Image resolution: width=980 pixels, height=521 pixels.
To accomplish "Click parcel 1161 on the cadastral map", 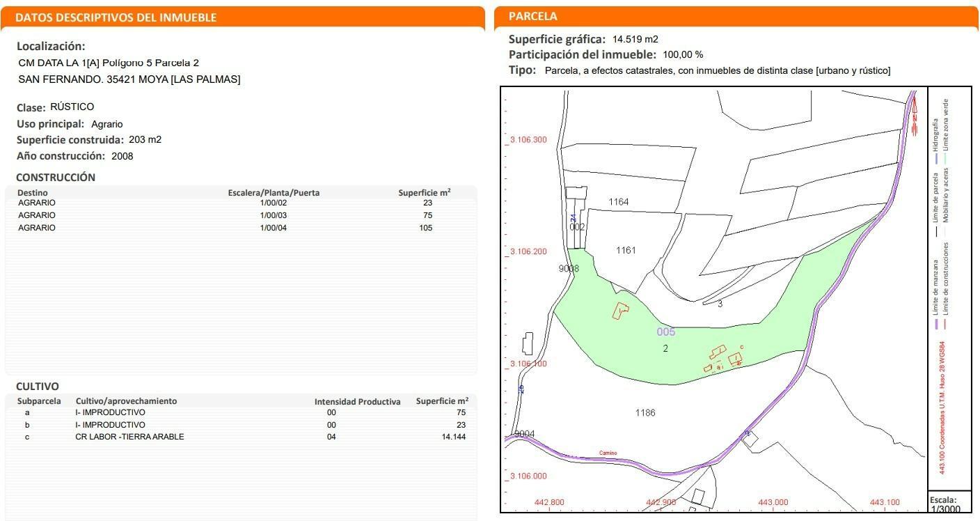I will (x=626, y=250).
